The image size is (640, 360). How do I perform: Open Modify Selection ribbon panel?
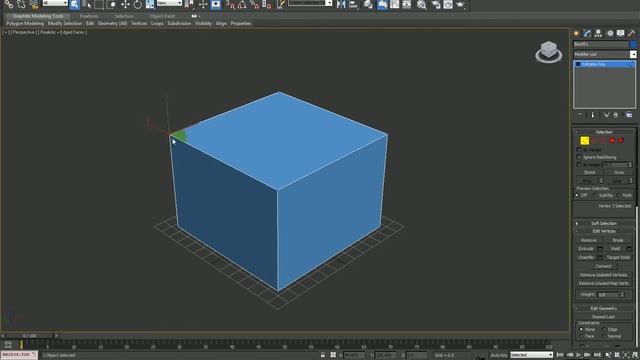(64, 24)
